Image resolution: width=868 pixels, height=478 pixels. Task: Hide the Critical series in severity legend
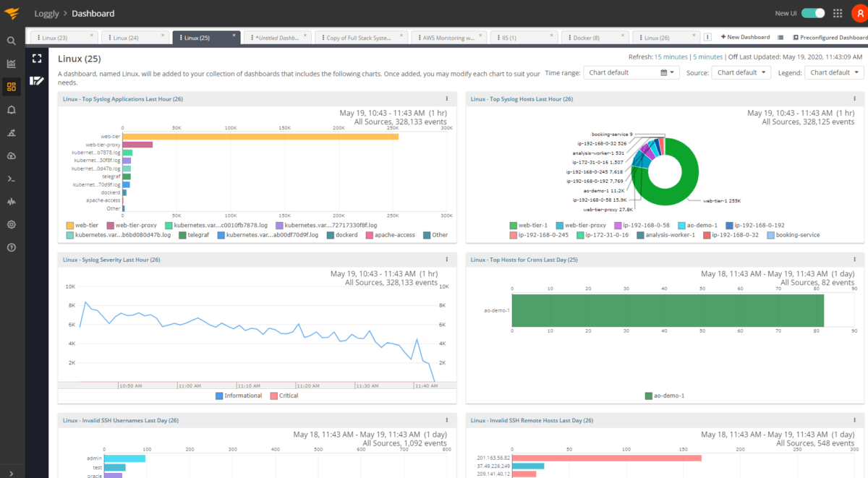tap(289, 395)
